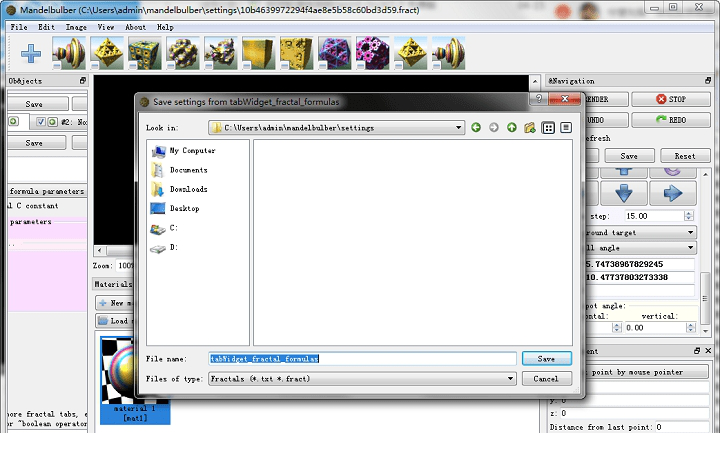Click the blue plus add-preset icon

coord(31,53)
